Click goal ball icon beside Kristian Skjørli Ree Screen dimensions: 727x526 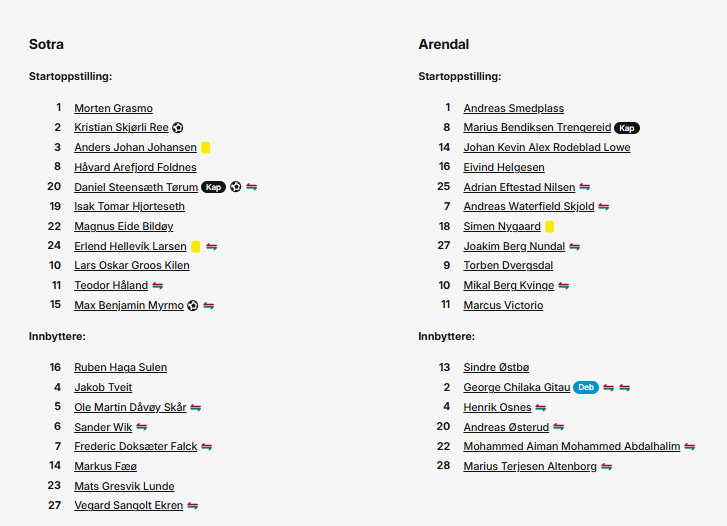(x=178, y=128)
